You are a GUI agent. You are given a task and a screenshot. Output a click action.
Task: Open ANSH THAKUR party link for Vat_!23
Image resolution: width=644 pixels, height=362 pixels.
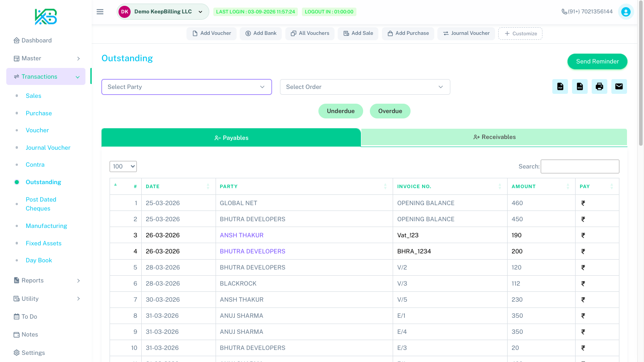pyautogui.click(x=241, y=235)
